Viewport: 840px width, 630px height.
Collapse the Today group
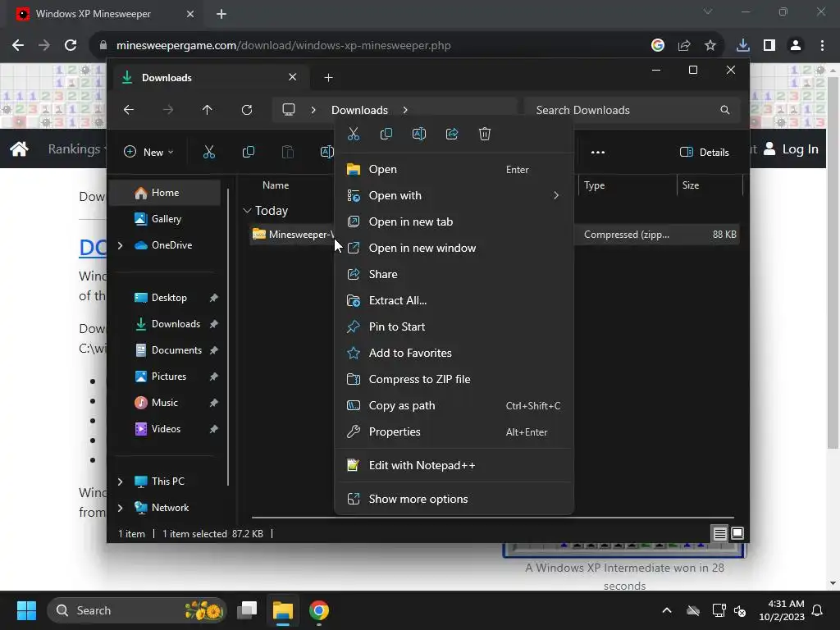[x=247, y=211]
